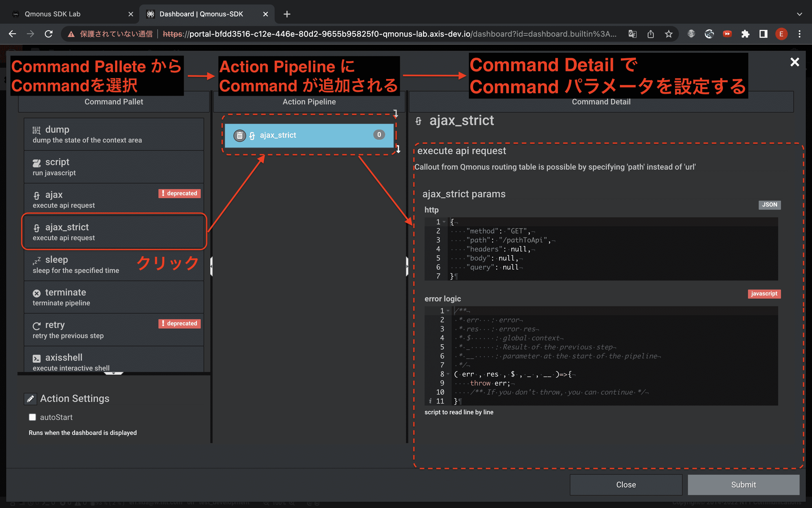
Task: Select the Dashboard | Qmonus-SDK tab
Action: 207,14
